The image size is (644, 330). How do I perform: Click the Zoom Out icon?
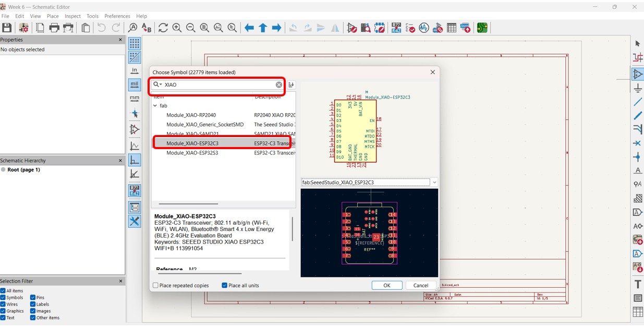(x=191, y=28)
